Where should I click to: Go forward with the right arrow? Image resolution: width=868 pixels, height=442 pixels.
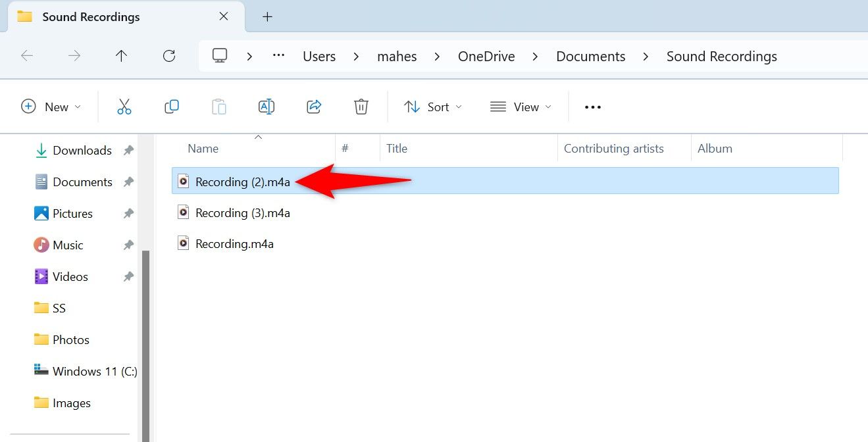click(x=74, y=57)
